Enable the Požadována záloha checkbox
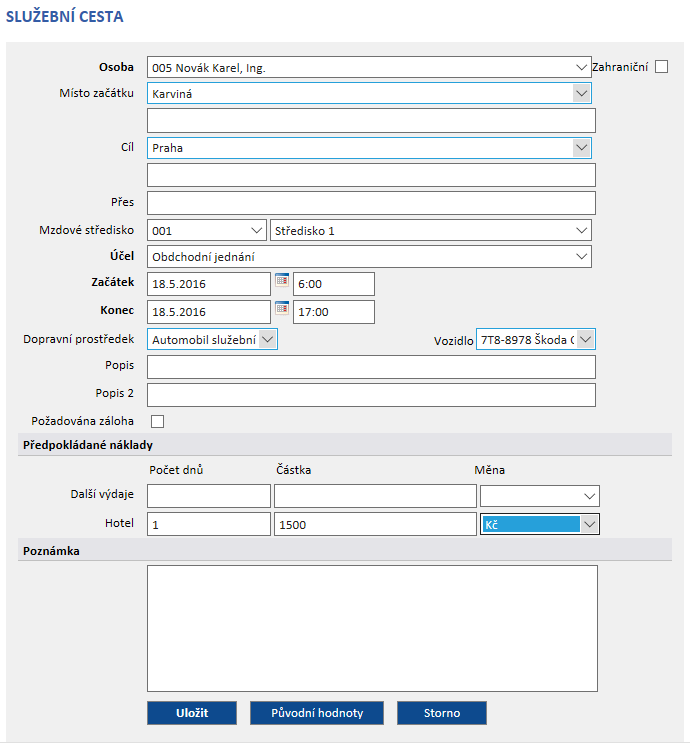The image size is (690, 749). 157,421
